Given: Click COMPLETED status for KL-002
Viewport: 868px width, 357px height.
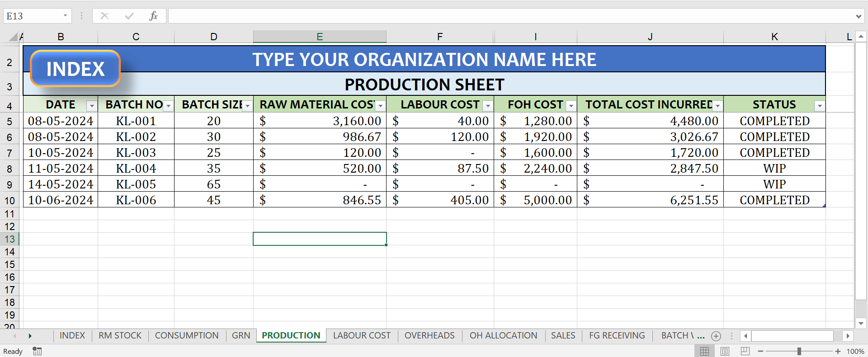Looking at the screenshot, I should click(774, 136).
